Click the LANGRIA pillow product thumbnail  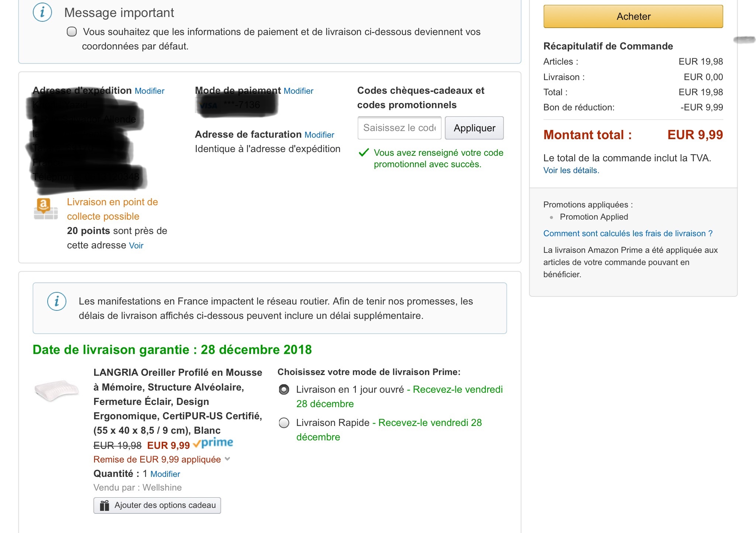56,391
